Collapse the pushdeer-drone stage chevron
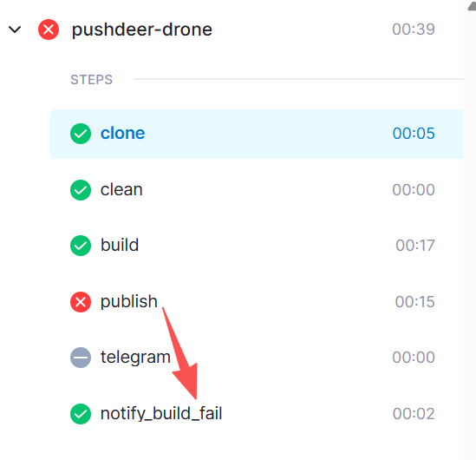This screenshot has height=460, width=476. click(15, 30)
